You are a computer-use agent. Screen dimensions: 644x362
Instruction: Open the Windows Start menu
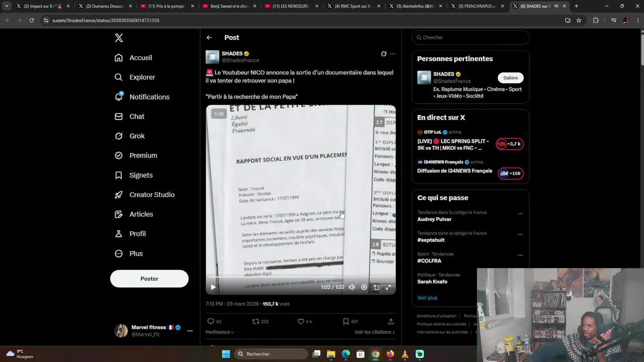click(226, 354)
